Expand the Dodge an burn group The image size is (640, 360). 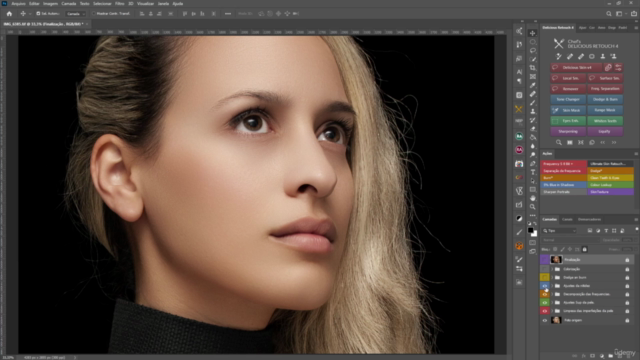click(x=552, y=278)
